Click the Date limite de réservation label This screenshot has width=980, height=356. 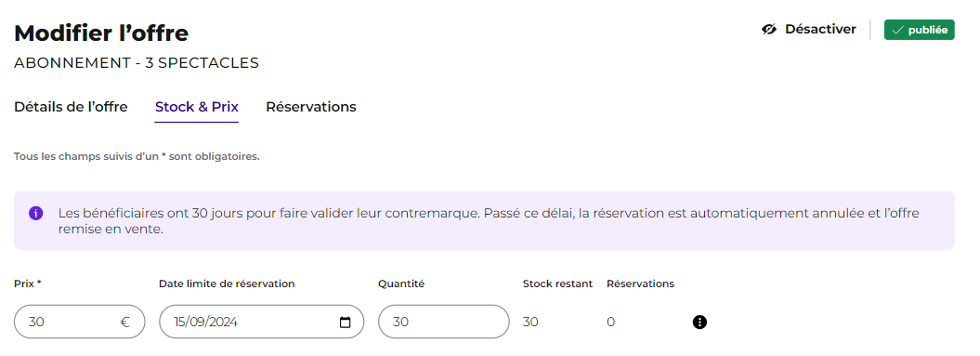point(227,283)
